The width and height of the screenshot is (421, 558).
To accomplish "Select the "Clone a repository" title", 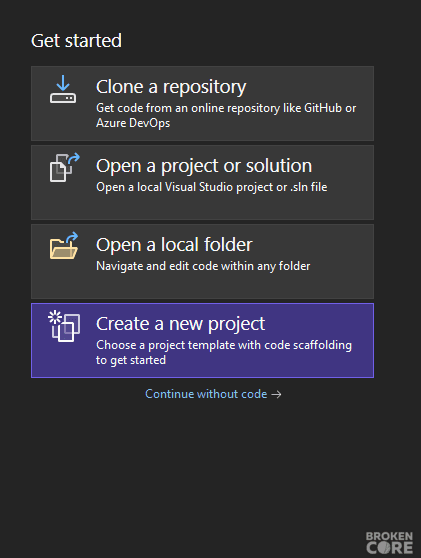I will click(171, 87).
